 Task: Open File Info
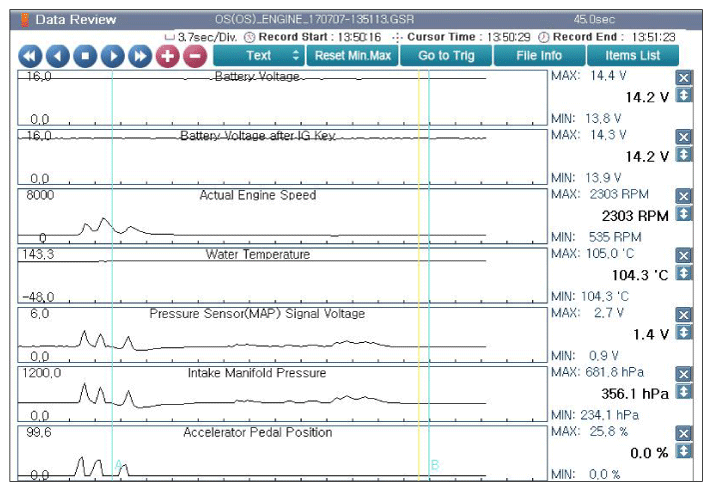click(x=539, y=56)
